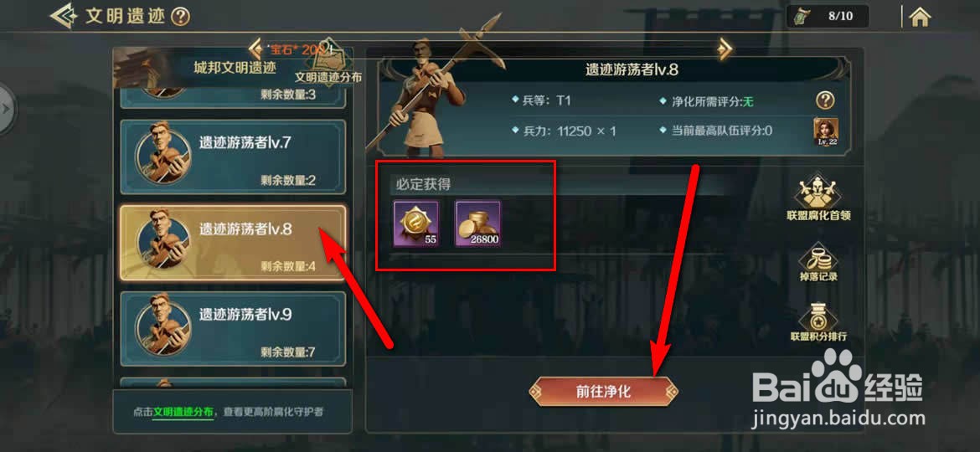Open help icon next to 文明遗迹 title
Viewport: 980px width, 452px height.
pyautogui.click(x=180, y=17)
